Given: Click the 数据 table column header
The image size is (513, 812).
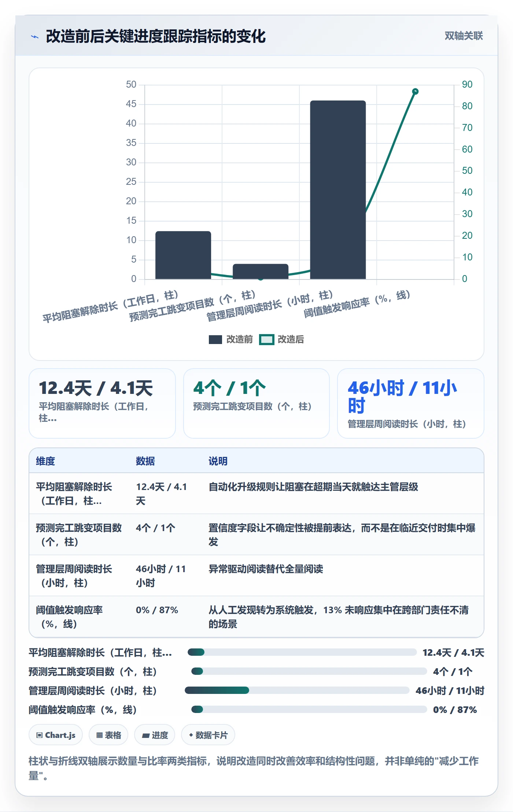Looking at the screenshot, I should (x=145, y=461).
